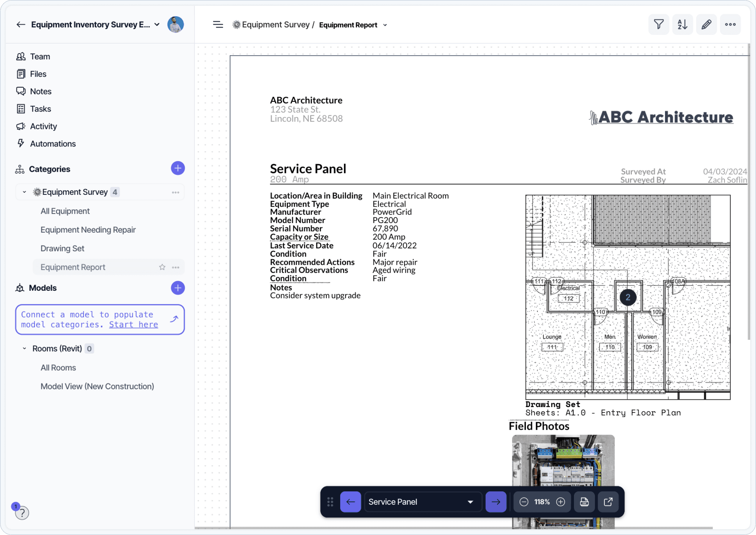Toggle the sidebar hamburger menu icon
Viewport: 756px width, 535px height.
coord(218,25)
